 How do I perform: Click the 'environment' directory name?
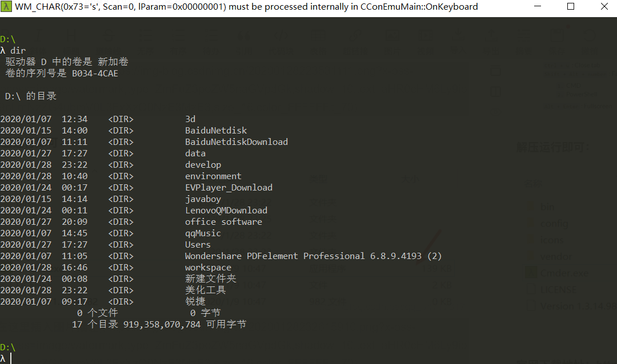point(213,176)
